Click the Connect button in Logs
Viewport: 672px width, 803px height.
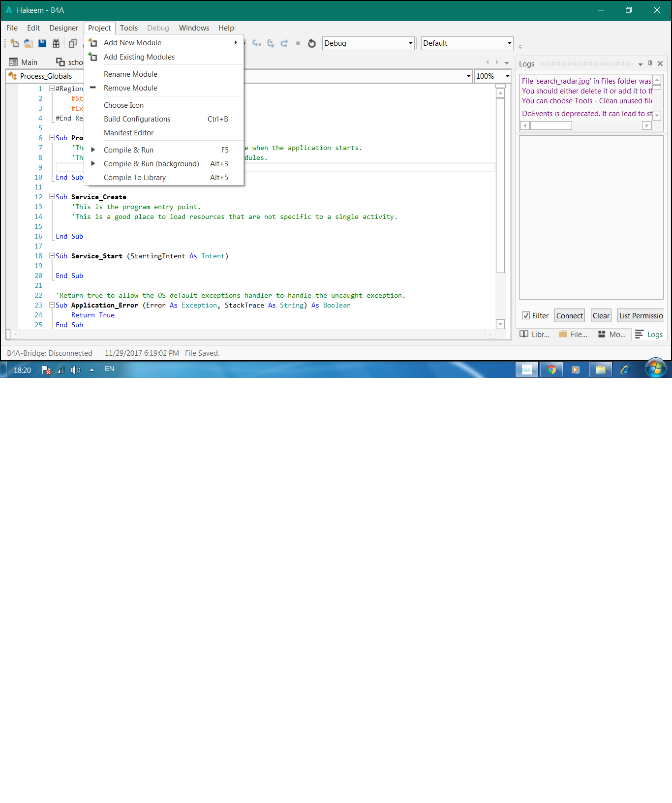(x=570, y=315)
